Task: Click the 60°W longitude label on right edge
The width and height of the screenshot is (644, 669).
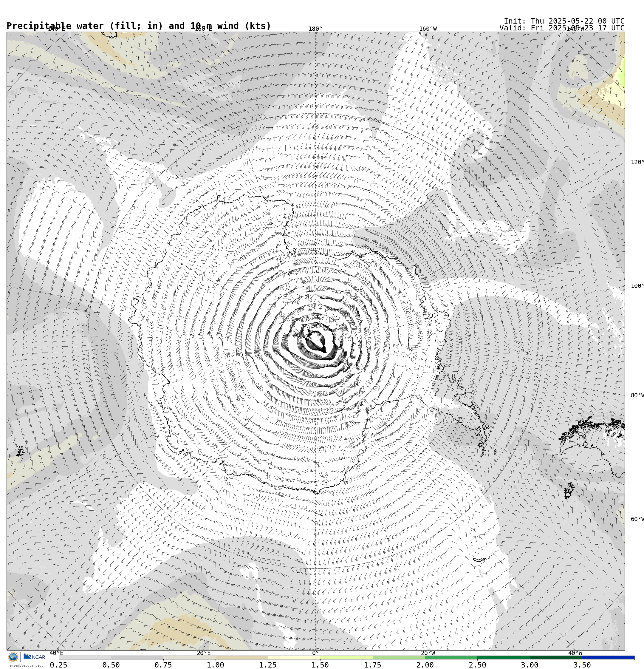Action: [637, 519]
